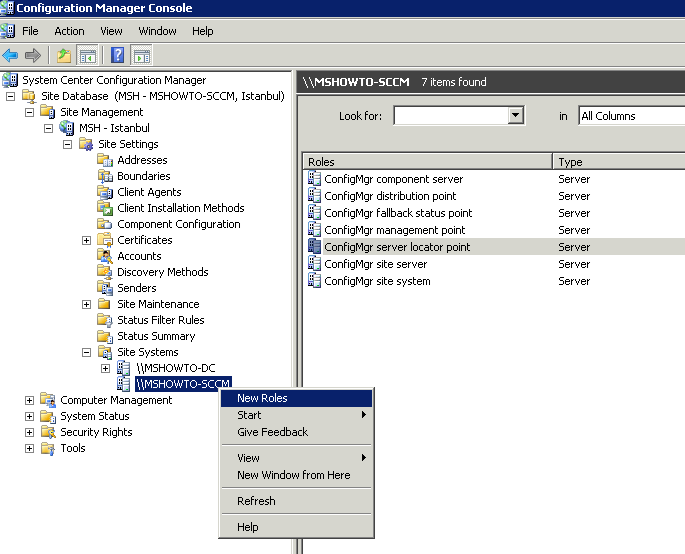The height and width of the screenshot is (554, 685).
Task: Open the View menu in menu bar
Action: (111, 31)
